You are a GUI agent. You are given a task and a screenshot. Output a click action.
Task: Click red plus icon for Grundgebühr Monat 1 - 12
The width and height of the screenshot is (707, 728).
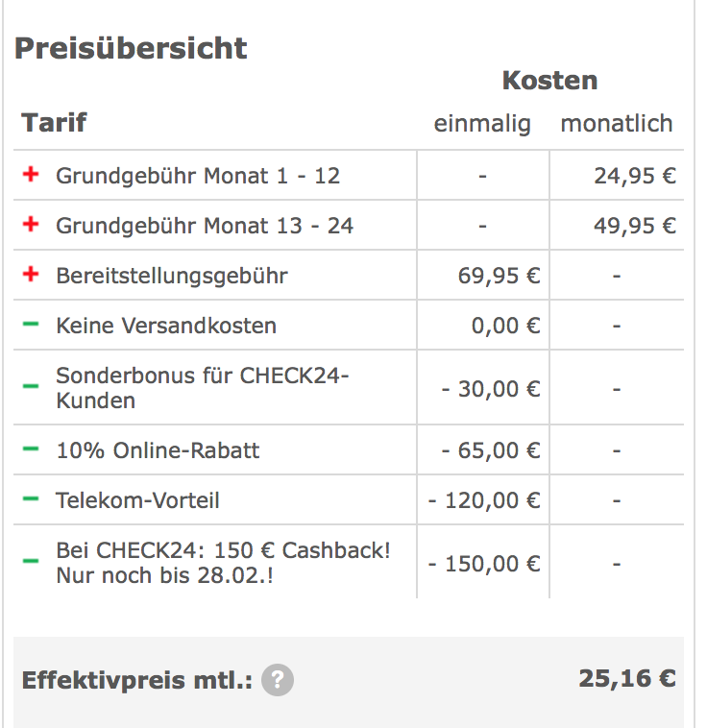pos(31,175)
